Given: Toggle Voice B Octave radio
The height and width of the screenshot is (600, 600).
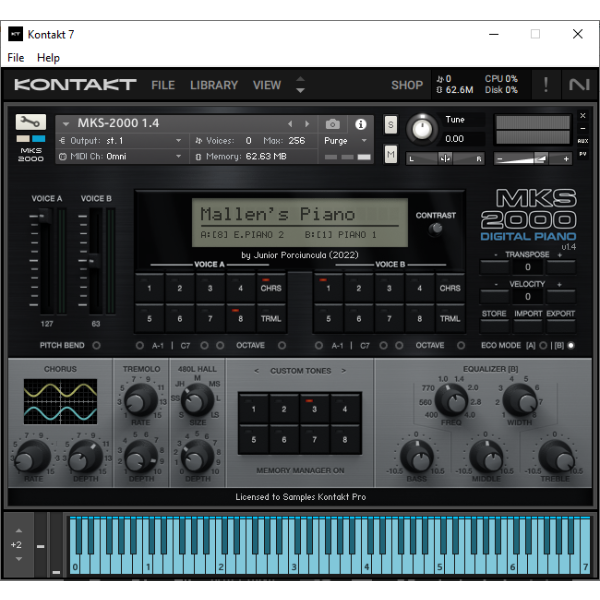Looking at the screenshot, I should pyautogui.click(x=461, y=345).
